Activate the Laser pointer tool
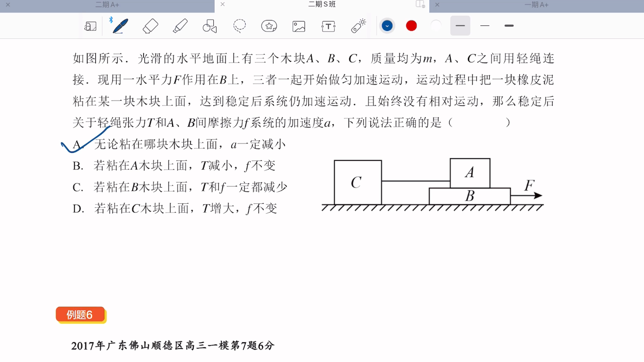 click(359, 26)
